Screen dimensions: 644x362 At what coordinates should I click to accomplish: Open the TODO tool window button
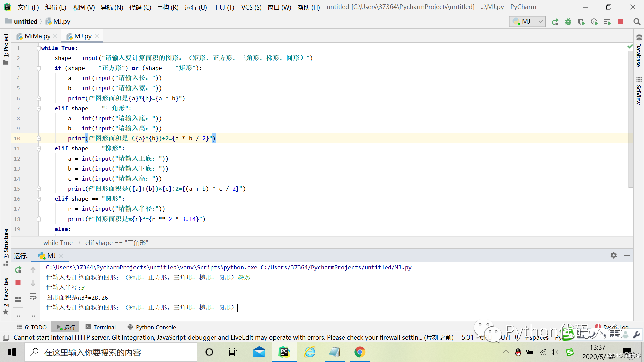click(32, 327)
